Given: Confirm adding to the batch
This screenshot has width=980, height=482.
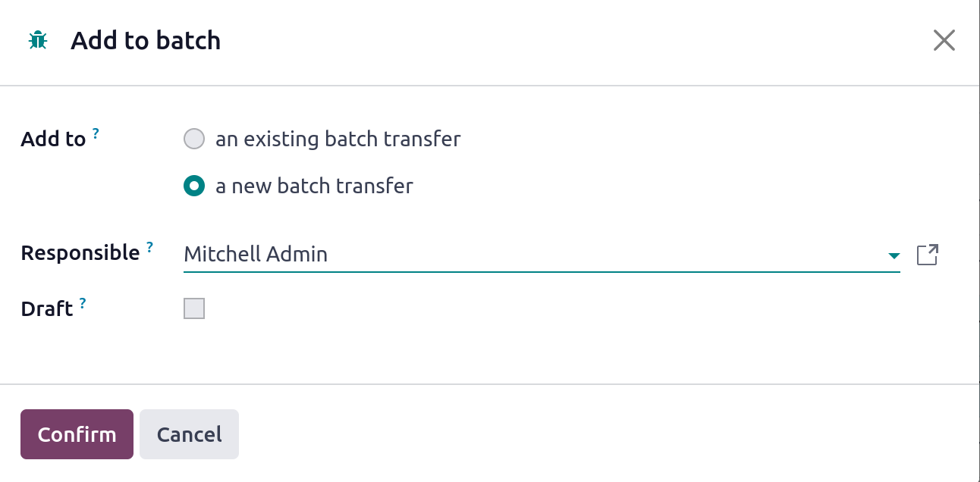Looking at the screenshot, I should [x=77, y=434].
